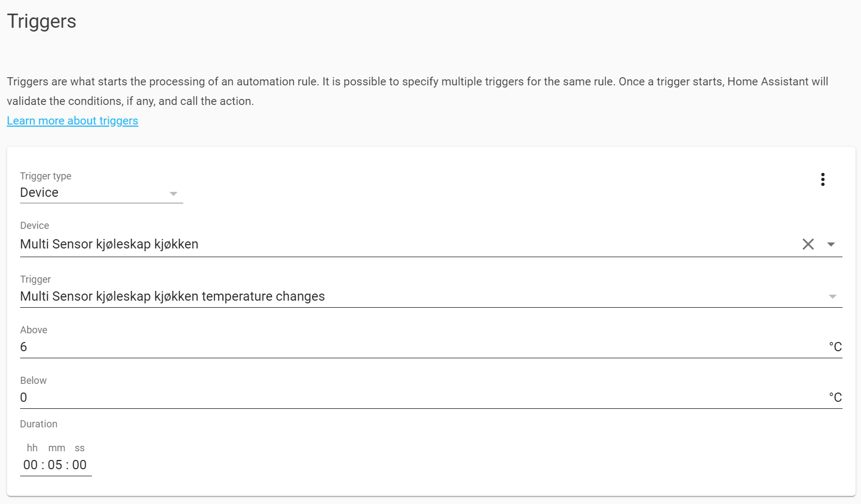The image size is (861, 504).
Task: Open the trigger card three-dot menu
Action: tap(822, 179)
